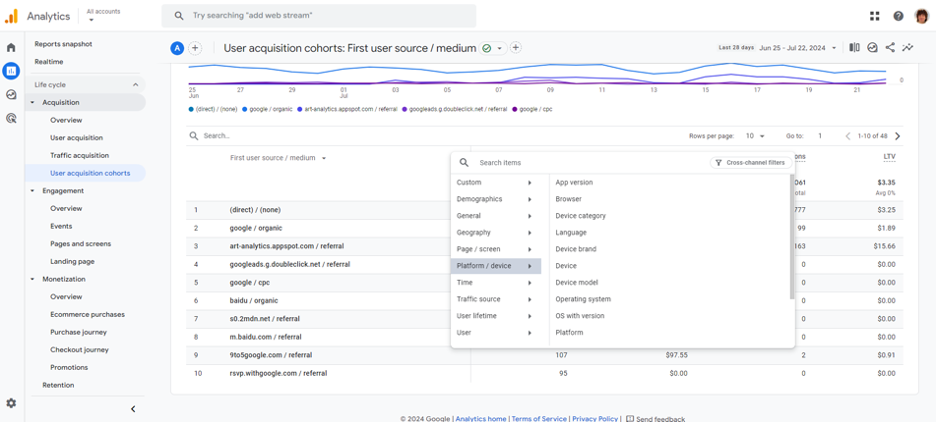Go to next page of table rows

tap(897, 136)
